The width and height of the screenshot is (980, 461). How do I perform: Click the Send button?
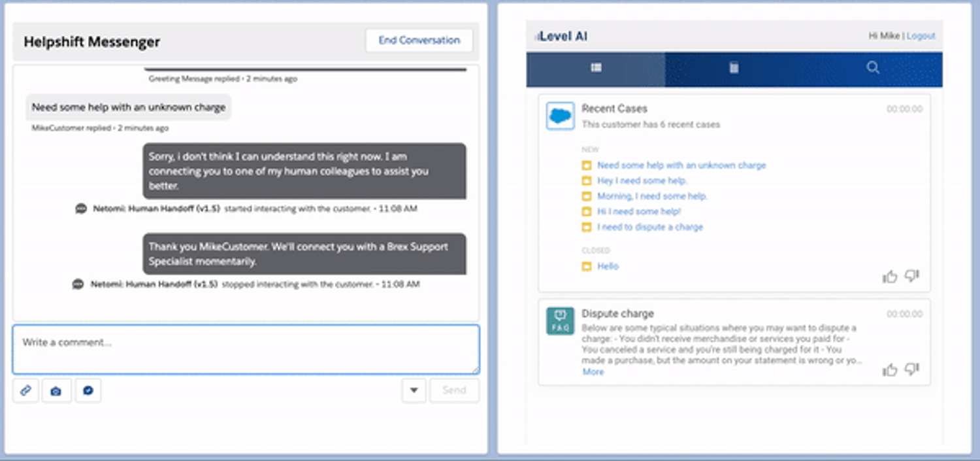point(454,390)
